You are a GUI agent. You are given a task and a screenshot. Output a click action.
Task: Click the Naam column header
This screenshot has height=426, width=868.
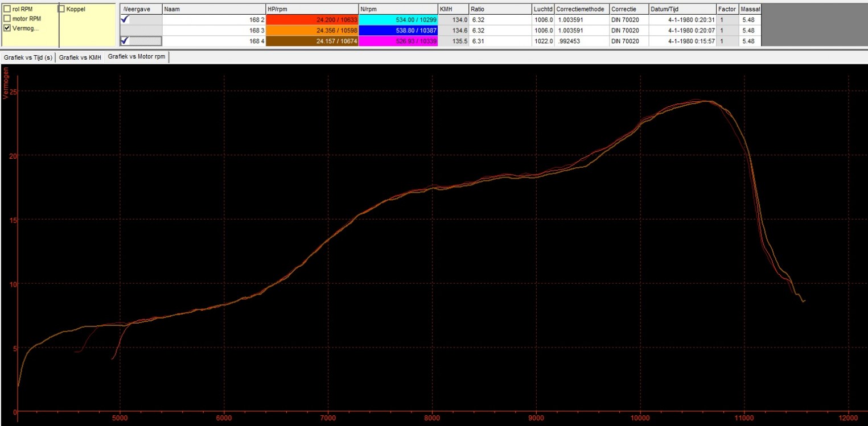tap(214, 9)
